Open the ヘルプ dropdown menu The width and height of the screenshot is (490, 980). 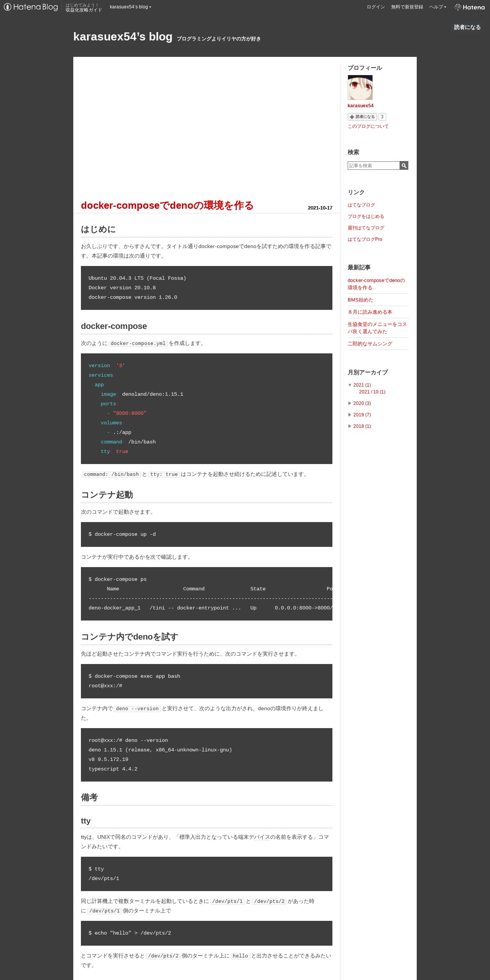pyautogui.click(x=438, y=7)
